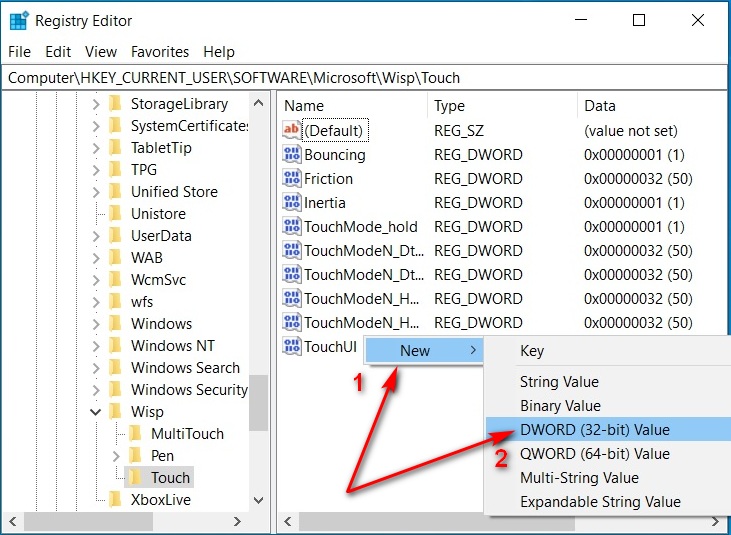
Task: Open the File menu
Action: tap(20, 52)
